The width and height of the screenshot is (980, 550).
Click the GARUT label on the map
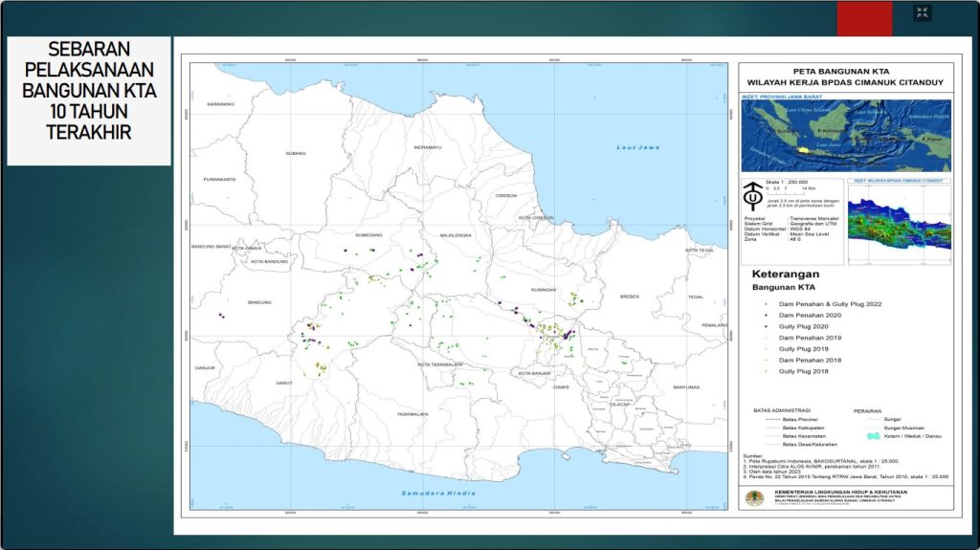click(x=282, y=383)
